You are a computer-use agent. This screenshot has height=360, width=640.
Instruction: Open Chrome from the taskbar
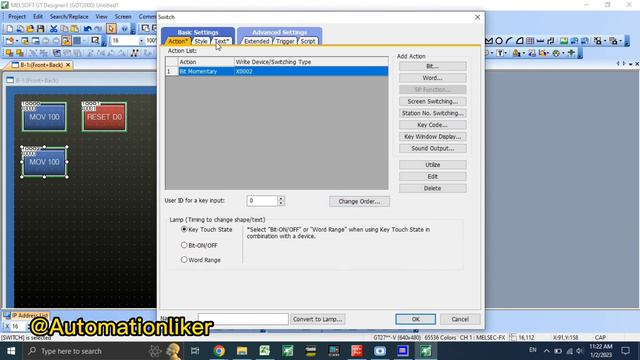click(219, 351)
